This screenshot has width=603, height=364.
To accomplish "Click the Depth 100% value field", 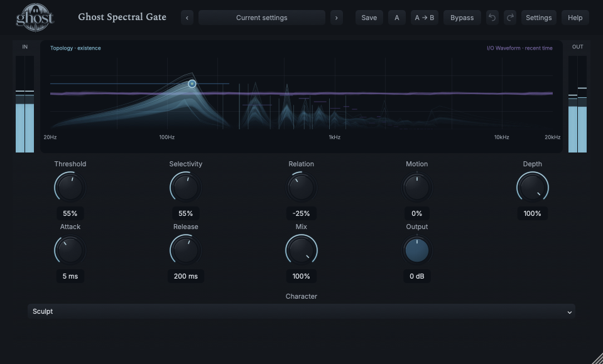I will [x=532, y=213].
